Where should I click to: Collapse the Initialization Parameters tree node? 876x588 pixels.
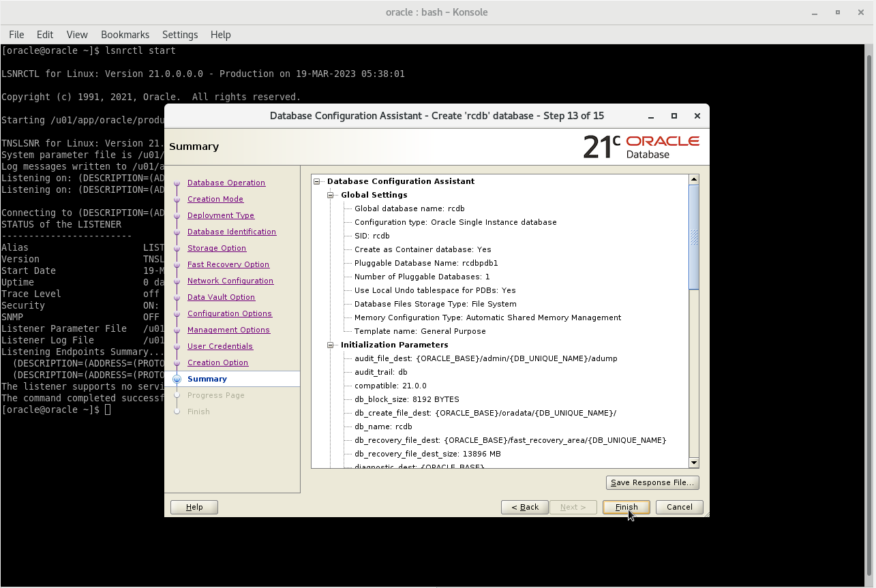click(x=331, y=345)
